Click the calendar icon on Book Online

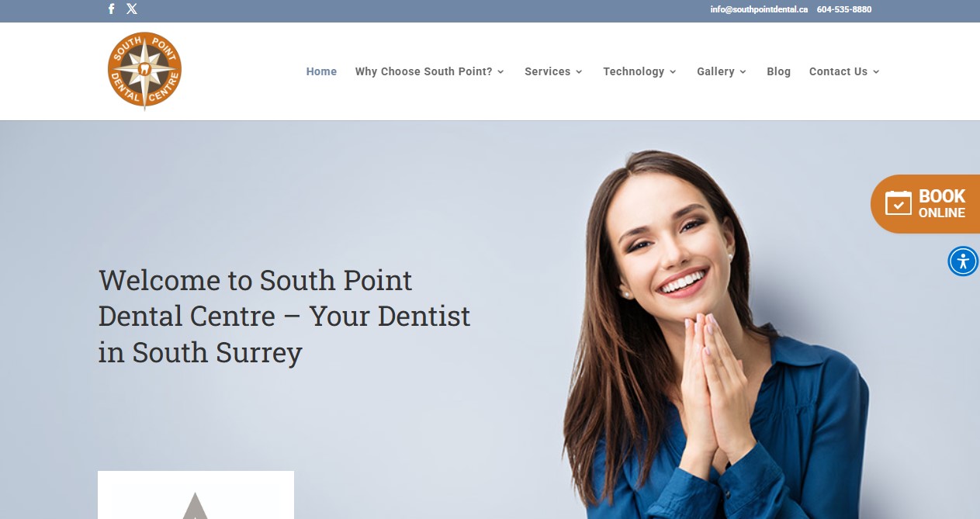[899, 202]
